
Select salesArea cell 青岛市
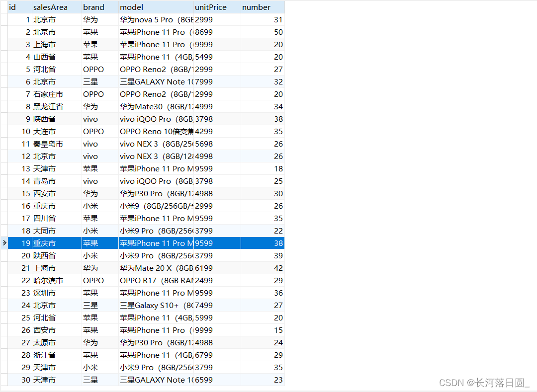[x=57, y=181]
